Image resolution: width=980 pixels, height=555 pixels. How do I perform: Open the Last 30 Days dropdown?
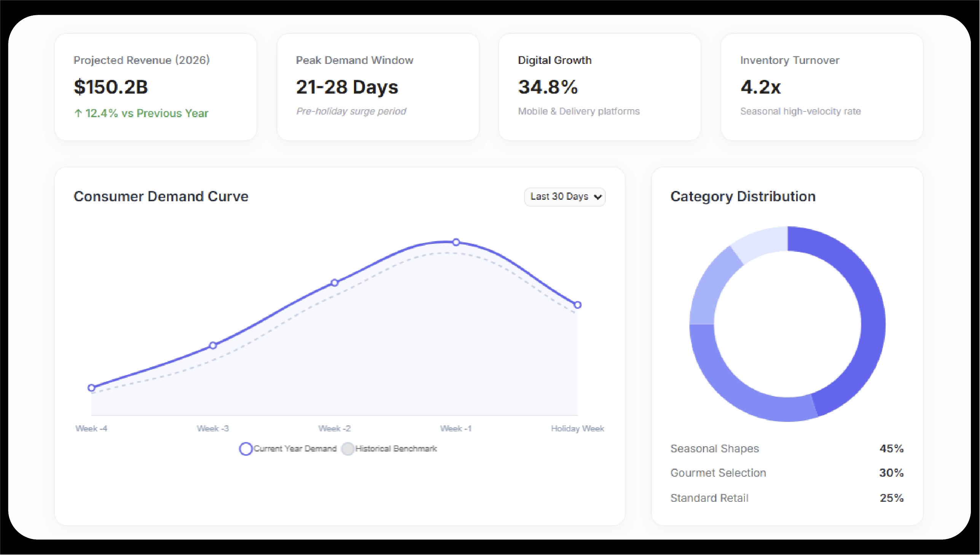(x=565, y=197)
